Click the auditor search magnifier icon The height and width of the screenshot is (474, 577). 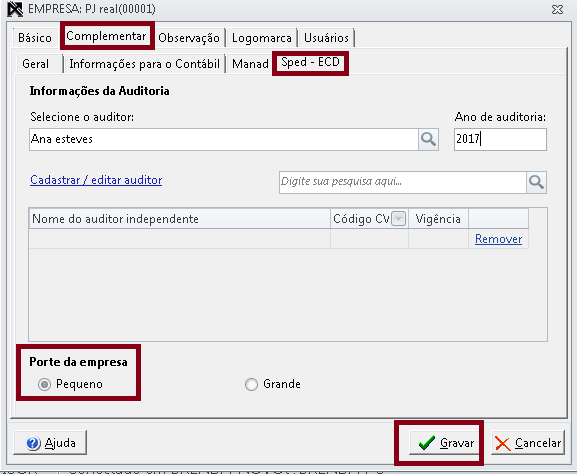pos(428,139)
